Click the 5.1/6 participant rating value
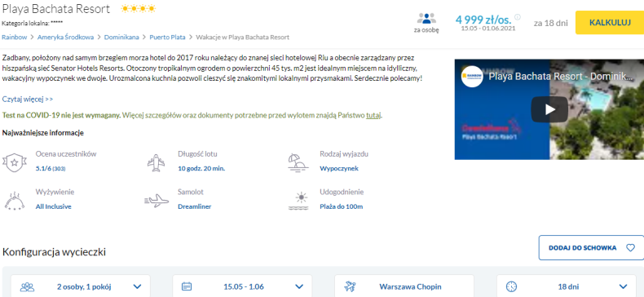 [51, 169]
